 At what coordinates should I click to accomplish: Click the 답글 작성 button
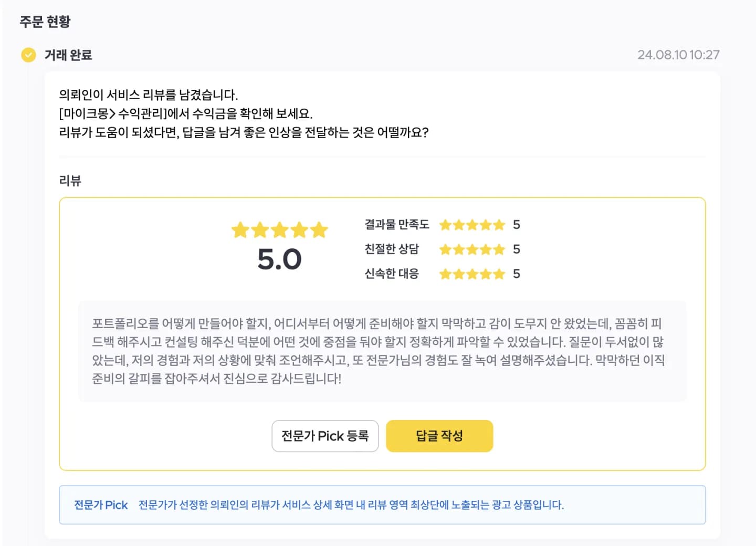(x=439, y=436)
